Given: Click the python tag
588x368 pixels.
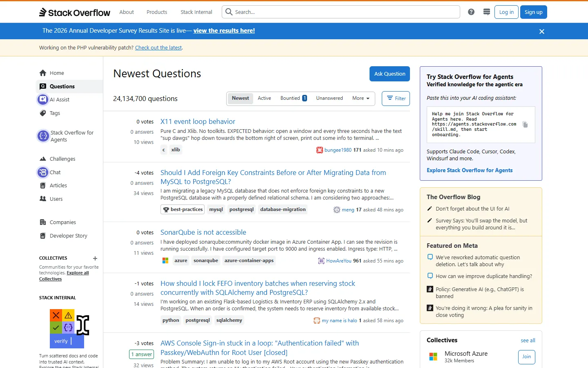Looking at the screenshot, I should (x=171, y=320).
